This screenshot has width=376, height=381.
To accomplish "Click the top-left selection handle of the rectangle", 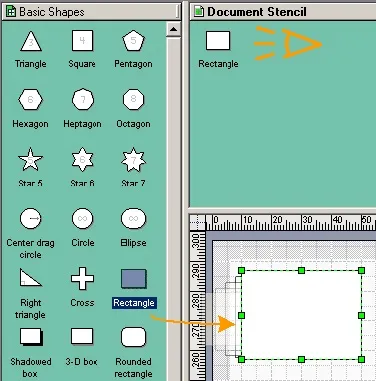I will click(x=242, y=270).
